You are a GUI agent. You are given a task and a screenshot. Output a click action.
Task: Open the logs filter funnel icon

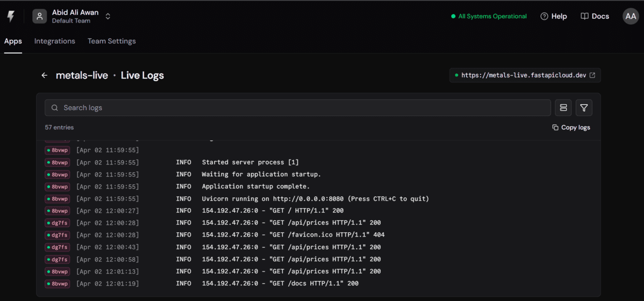pyautogui.click(x=584, y=108)
